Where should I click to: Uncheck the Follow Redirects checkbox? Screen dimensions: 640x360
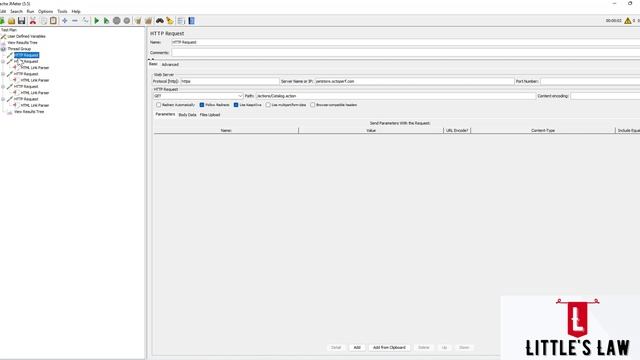tap(202, 105)
